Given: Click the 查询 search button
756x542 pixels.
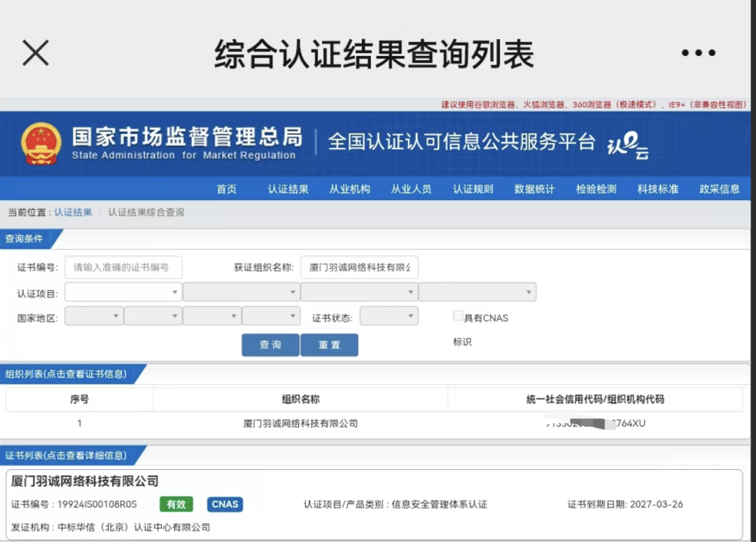Looking at the screenshot, I should 269,345.
